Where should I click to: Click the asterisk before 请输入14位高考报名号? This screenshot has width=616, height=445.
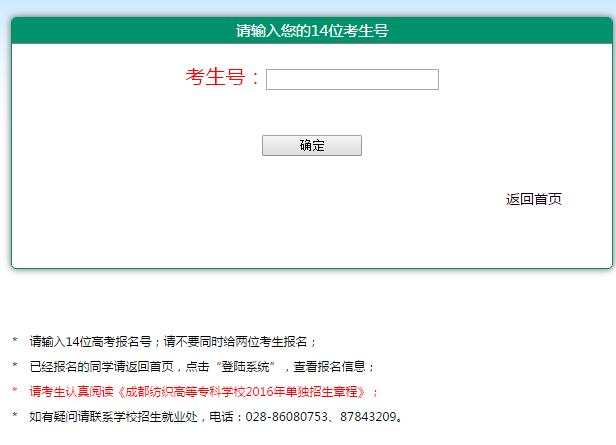pos(15,343)
